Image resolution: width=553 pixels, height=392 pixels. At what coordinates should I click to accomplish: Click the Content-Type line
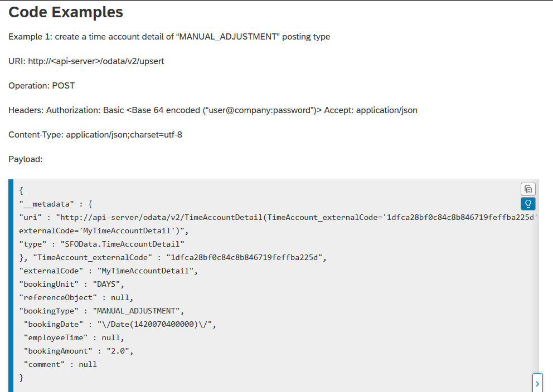[x=95, y=135]
